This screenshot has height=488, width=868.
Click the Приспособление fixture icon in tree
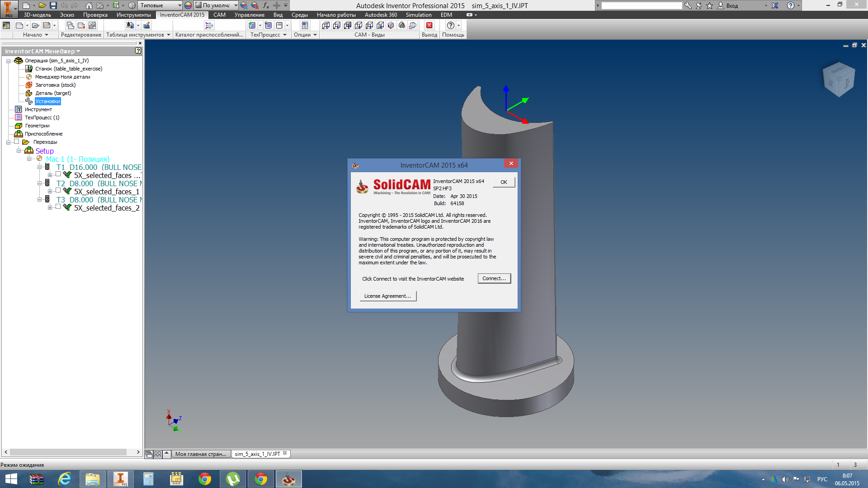click(x=19, y=134)
